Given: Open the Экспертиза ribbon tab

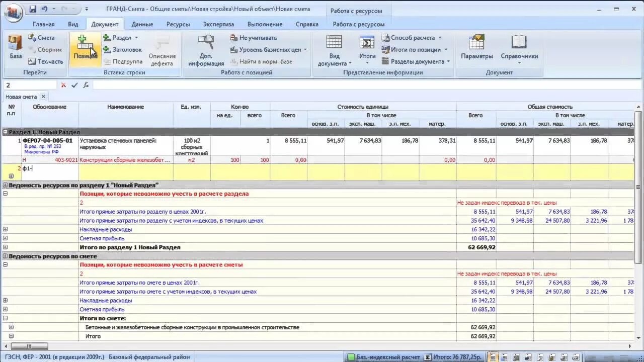Looking at the screenshot, I should coord(218,24).
